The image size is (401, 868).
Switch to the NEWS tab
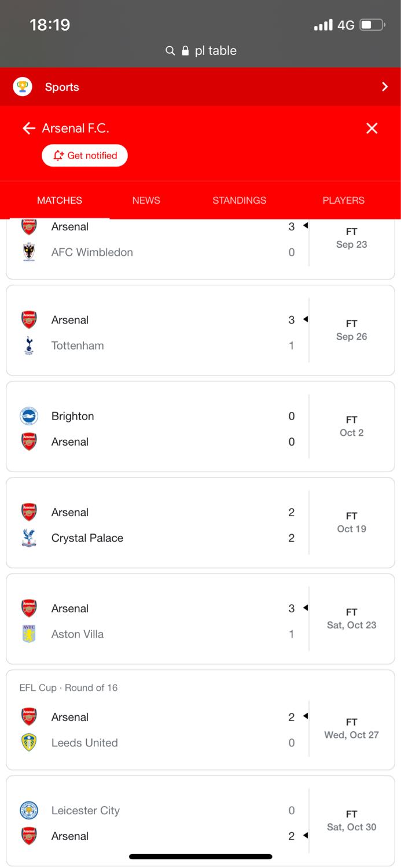click(146, 200)
